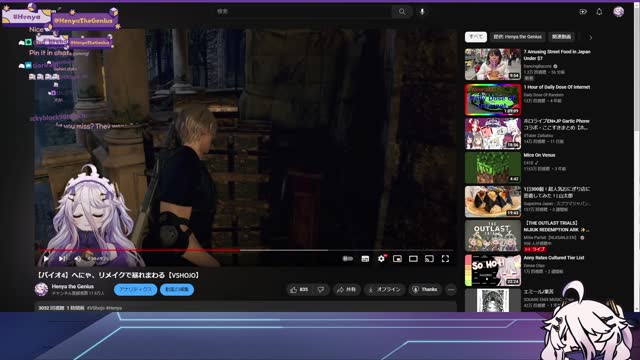Open アナリティクス analytics button
The width and height of the screenshot is (640, 360).
pos(136,290)
